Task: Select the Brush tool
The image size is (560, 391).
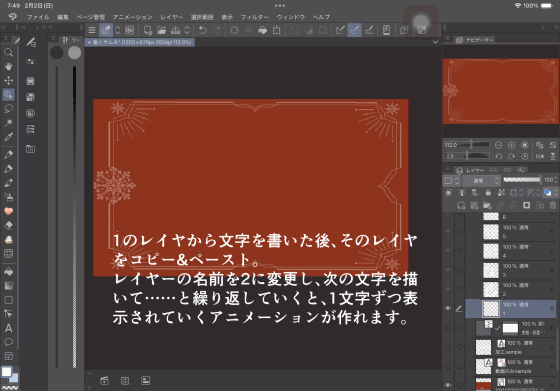Action: (x=8, y=183)
